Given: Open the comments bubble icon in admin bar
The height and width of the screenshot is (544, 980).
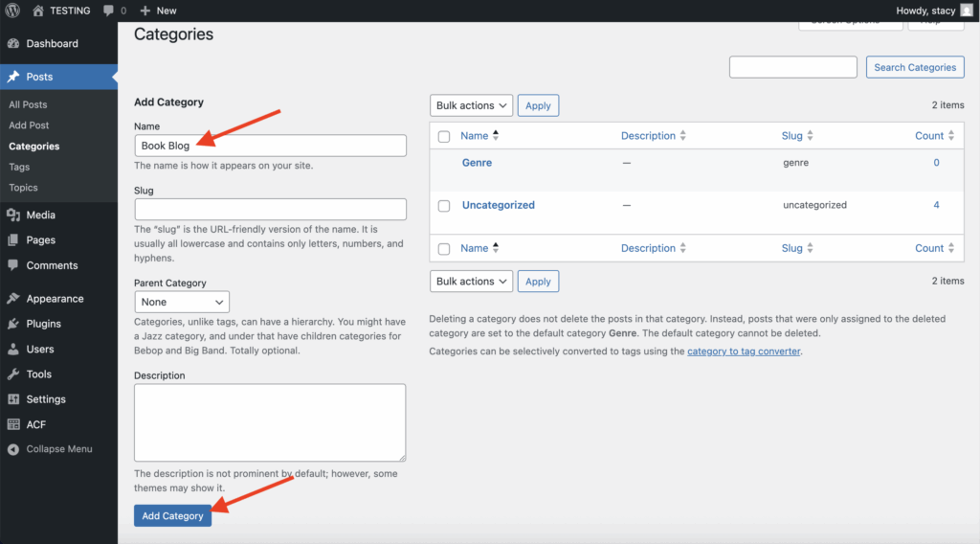Looking at the screenshot, I should pos(108,11).
